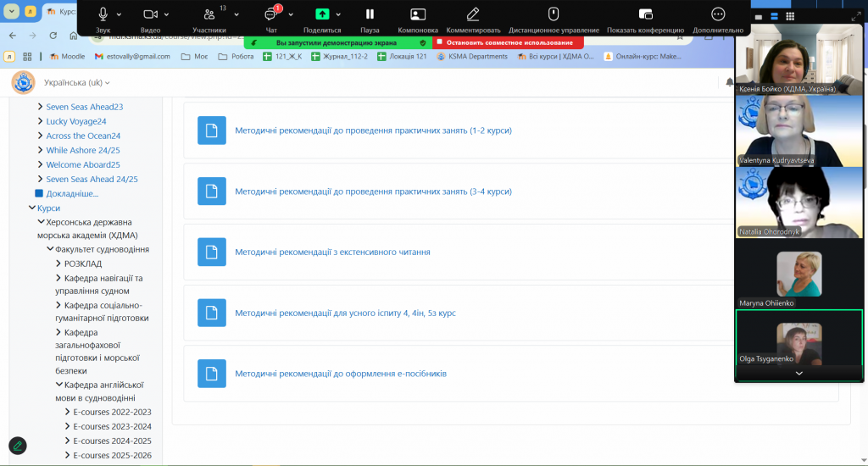This screenshot has height=466, width=868.
Task: Open the Дополнительно more options icon
Action: click(x=718, y=14)
